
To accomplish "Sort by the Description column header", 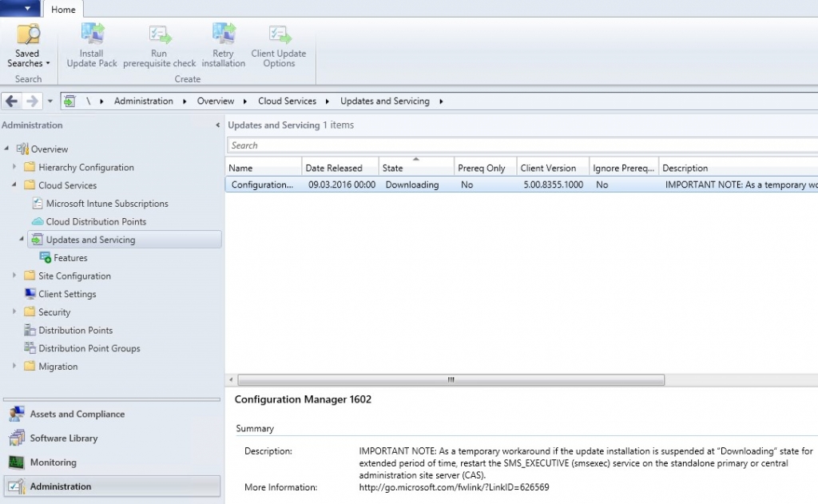I will pyautogui.click(x=738, y=168).
